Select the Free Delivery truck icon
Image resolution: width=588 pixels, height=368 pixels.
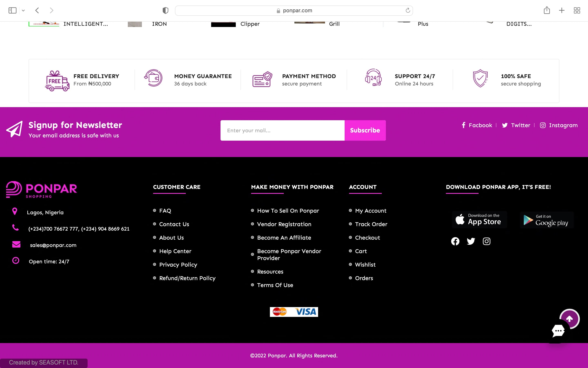57,81
